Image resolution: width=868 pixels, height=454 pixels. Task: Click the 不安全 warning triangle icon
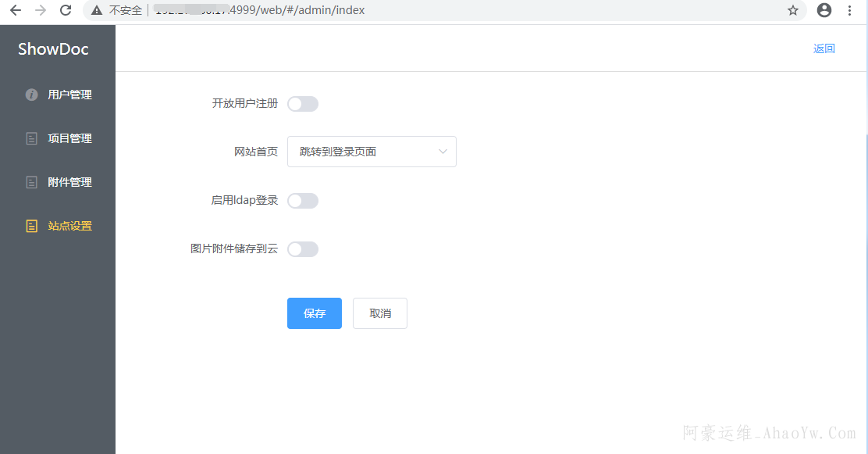(97, 11)
